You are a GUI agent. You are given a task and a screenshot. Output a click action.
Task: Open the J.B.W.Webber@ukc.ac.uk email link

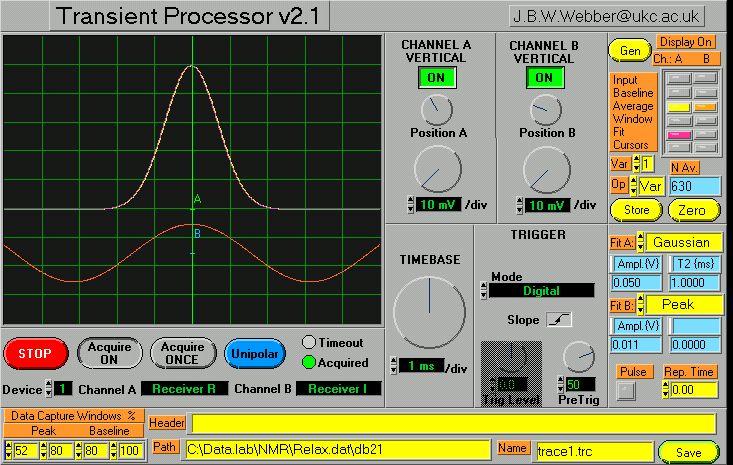(606, 17)
